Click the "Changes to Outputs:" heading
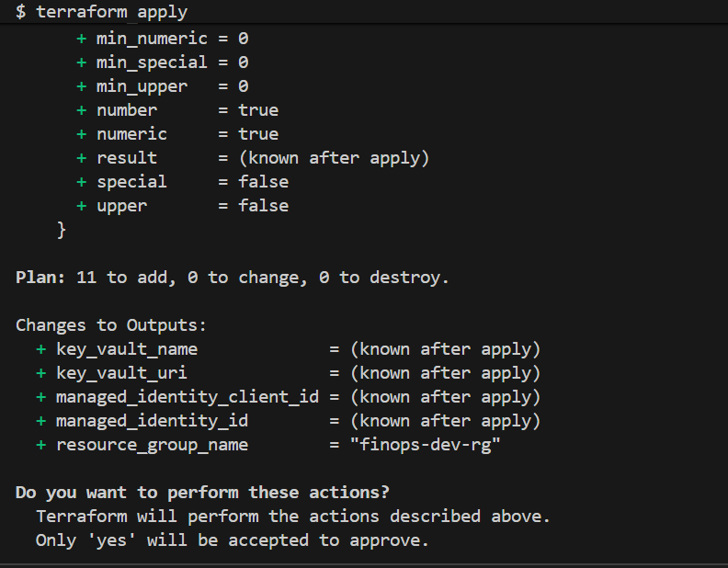Image resolution: width=728 pixels, height=568 pixels. click(x=111, y=325)
